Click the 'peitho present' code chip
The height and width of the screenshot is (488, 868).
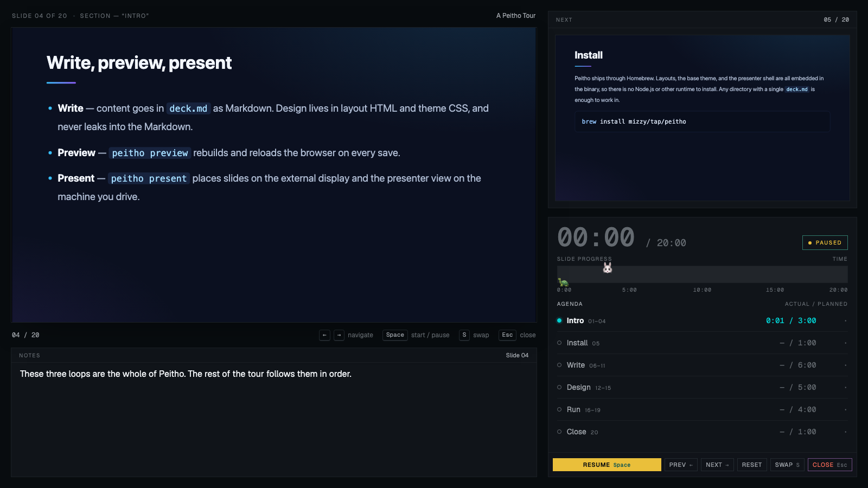tap(149, 178)
